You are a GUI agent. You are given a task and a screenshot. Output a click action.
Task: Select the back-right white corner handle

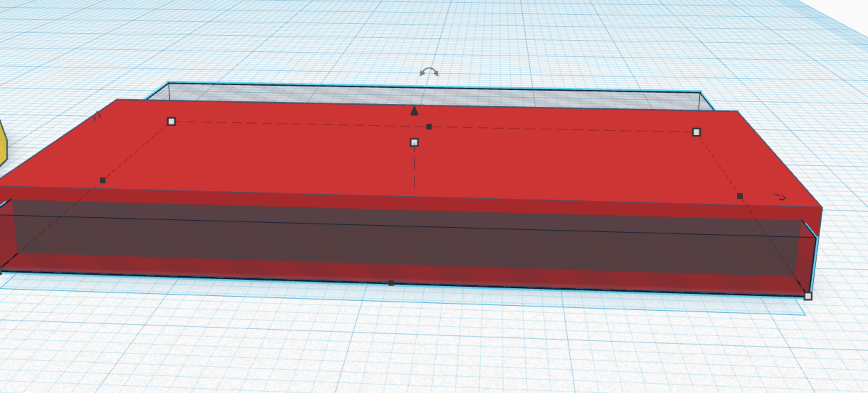coord(696,132)
